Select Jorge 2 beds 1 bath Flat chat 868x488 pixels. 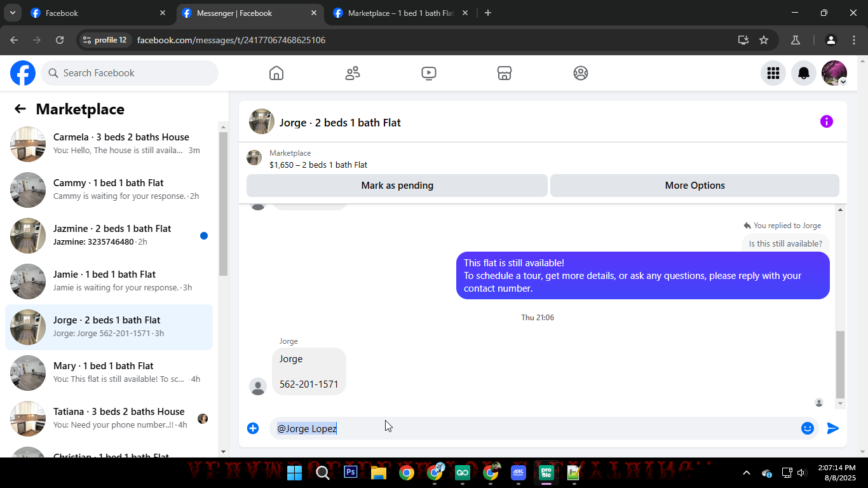tap(109, 327)
